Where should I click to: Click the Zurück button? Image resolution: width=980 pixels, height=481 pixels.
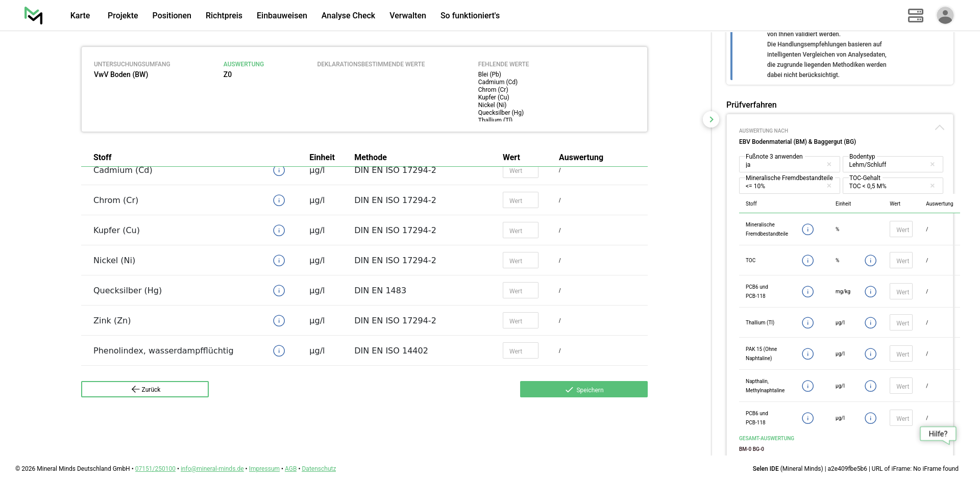coord(145,389)
